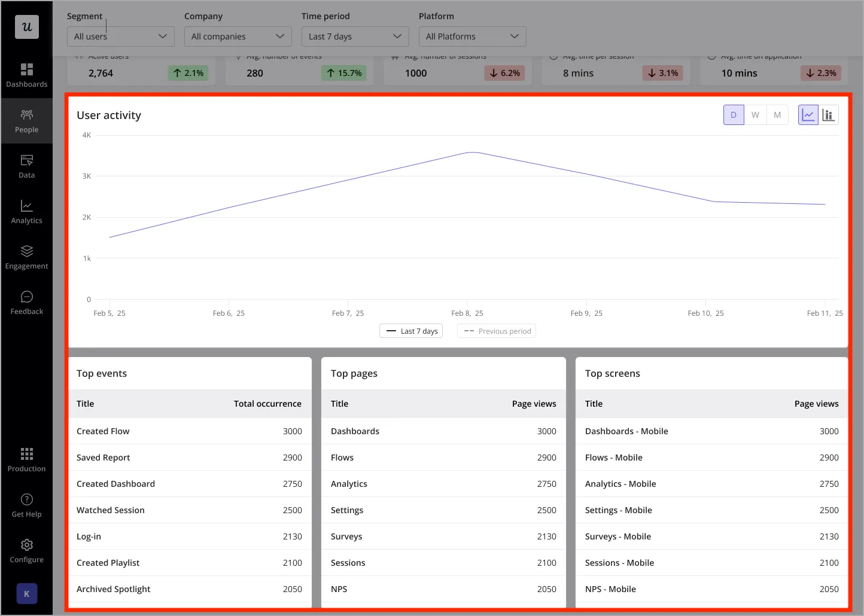The height and width of the screenshot is (616, 864).
Task: Toggle the Previous period legend
Action: 497,331
